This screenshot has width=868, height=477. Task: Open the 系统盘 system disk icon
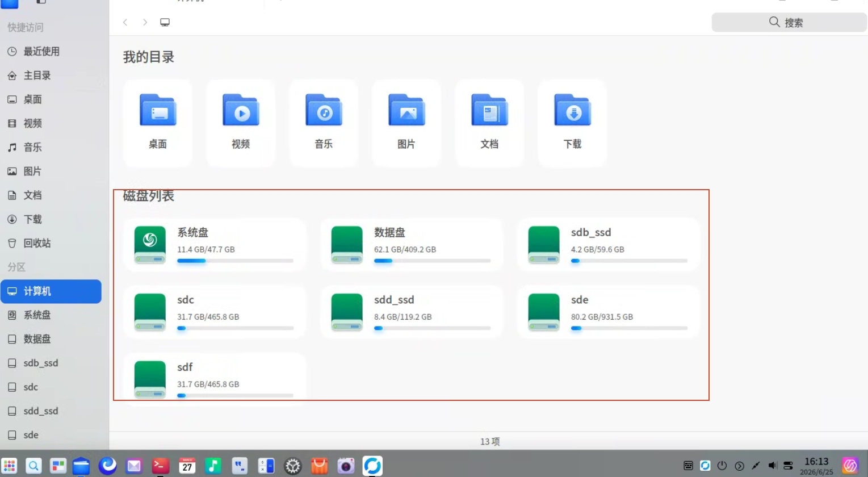150,245
